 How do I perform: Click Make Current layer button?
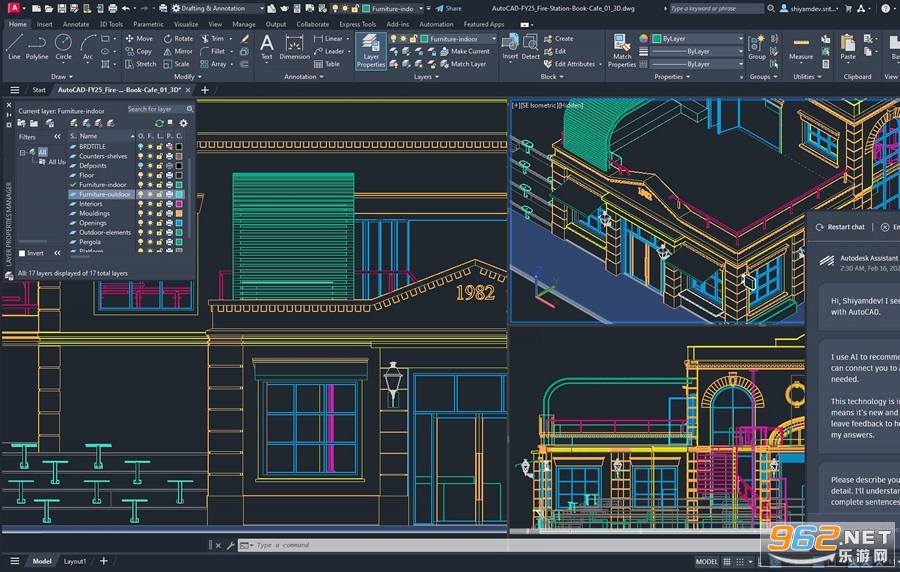pyautogui.click(x=465, y=51)
